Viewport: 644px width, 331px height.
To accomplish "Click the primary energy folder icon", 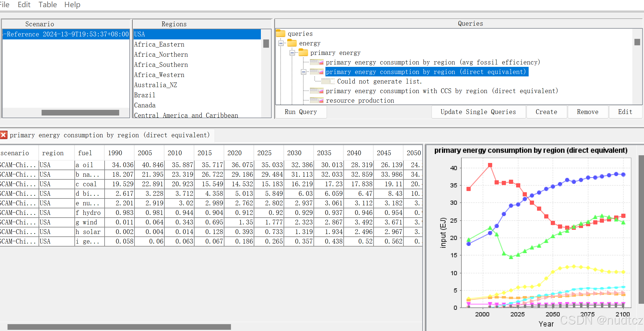I will (x=303, y=53).
